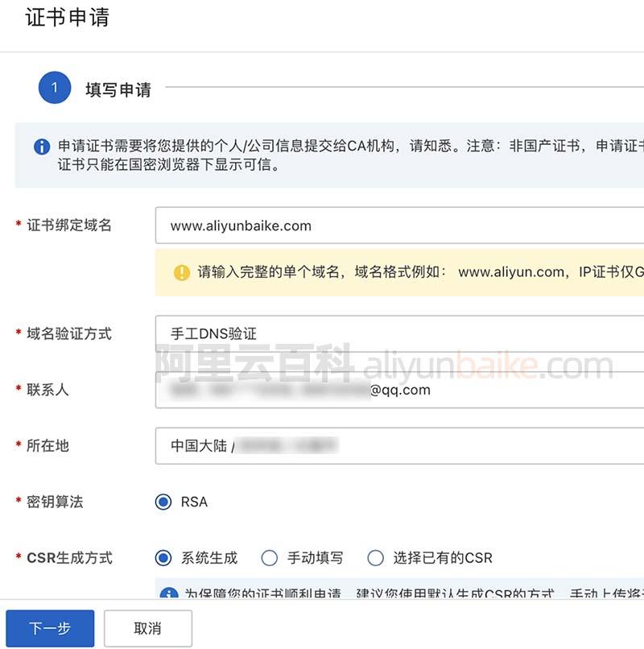This screenshot has width=644, height=649.
Task: Pick the 选择已有的CSR radio option
Action: pos(375,557)
